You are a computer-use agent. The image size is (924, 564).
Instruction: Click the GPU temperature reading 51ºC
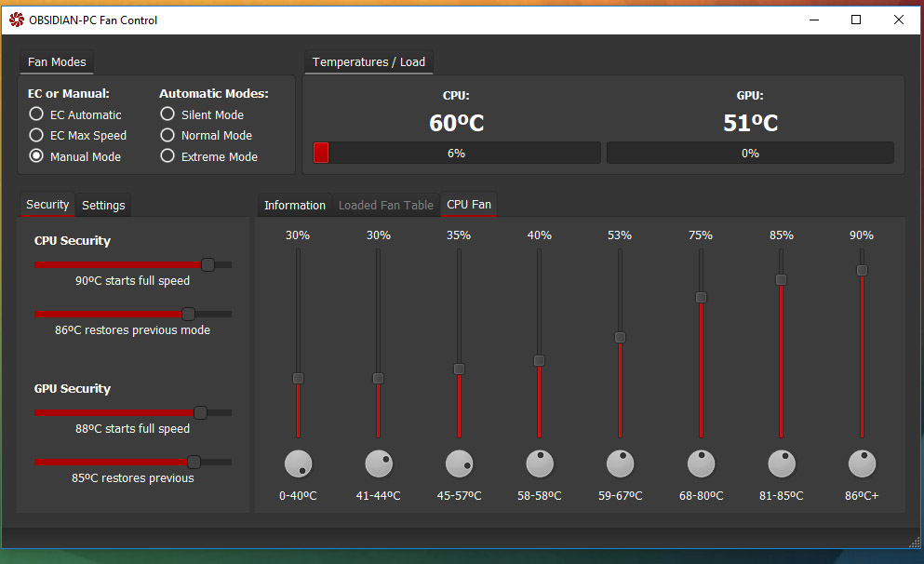point(750,123)
